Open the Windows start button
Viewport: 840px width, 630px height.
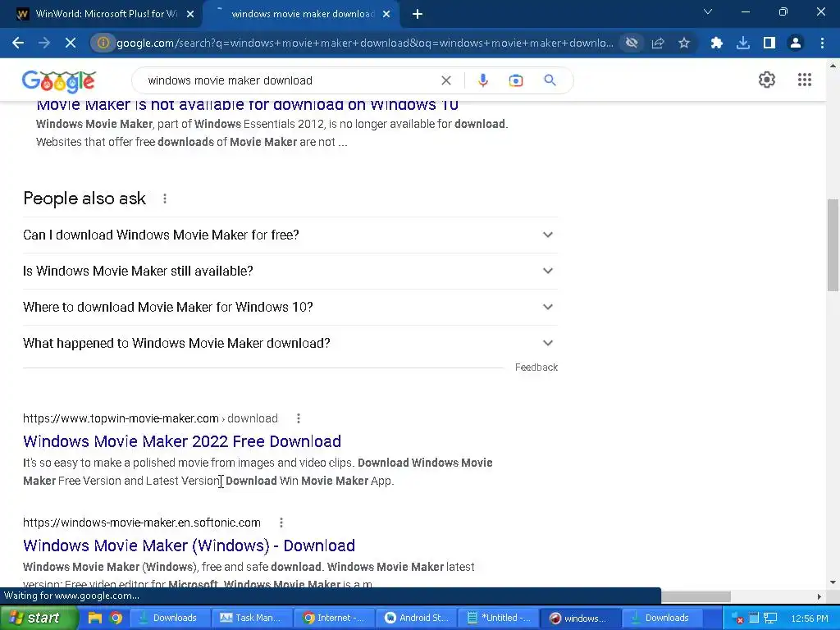point(39,619)
